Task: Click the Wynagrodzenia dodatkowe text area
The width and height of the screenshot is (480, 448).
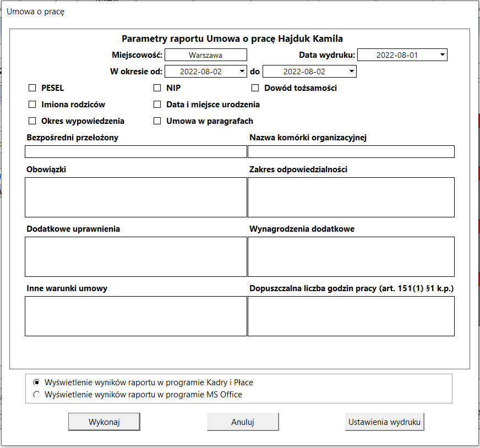Action: (x=351, y=256)
